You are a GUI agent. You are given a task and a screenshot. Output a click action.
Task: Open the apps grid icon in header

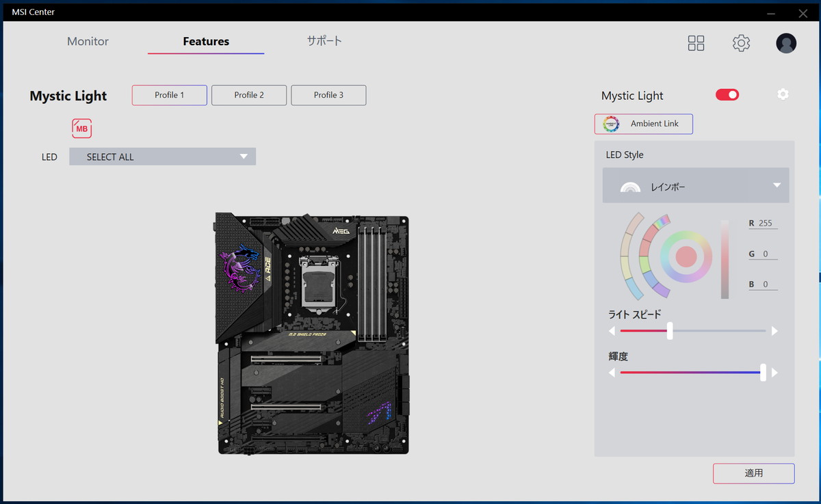(x=696, y=43)
